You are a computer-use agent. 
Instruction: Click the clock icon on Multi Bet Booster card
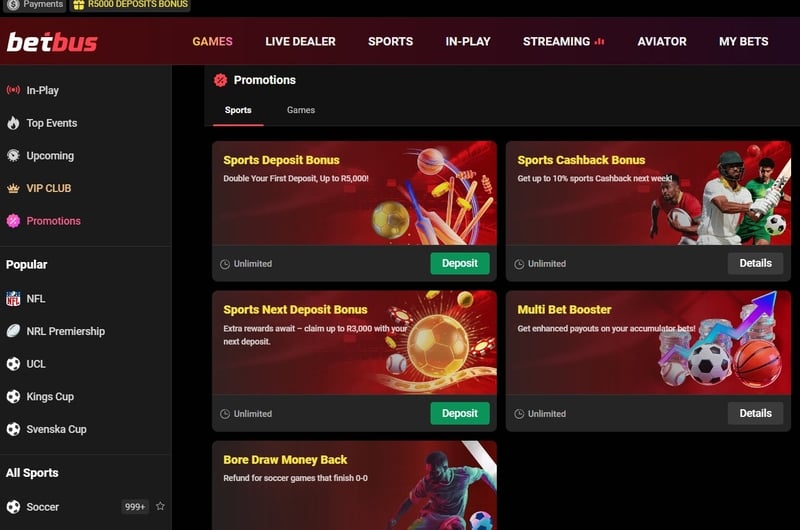519,414
